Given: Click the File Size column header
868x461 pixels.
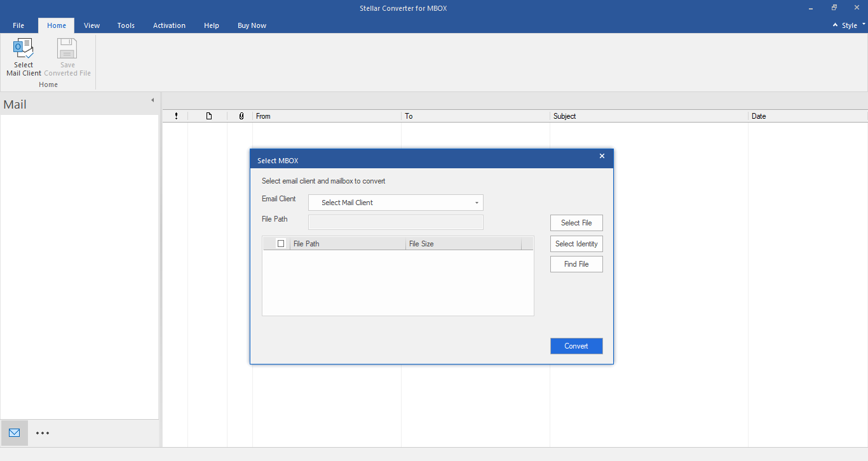Looking at the screenshot, I should tap(464, 244).
